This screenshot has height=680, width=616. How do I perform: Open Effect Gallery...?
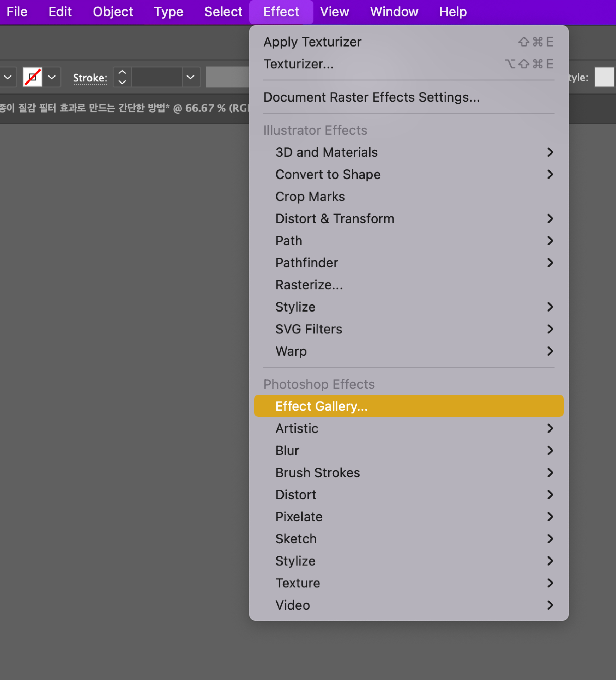pos(409,406)
